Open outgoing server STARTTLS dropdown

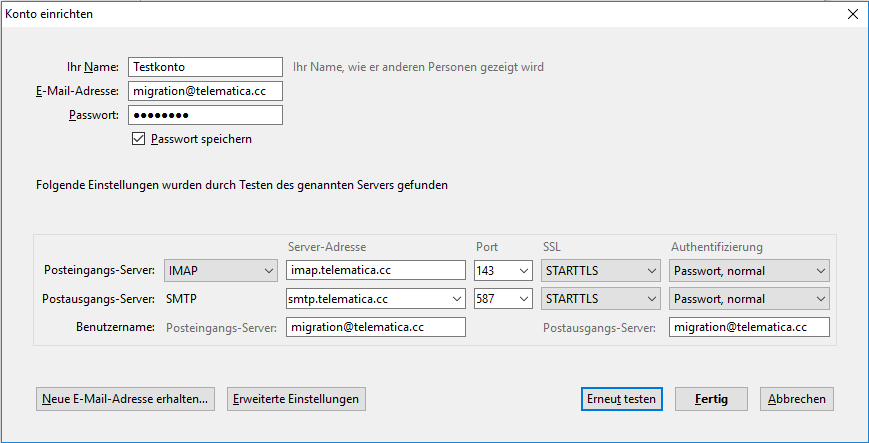click(600, 298)
